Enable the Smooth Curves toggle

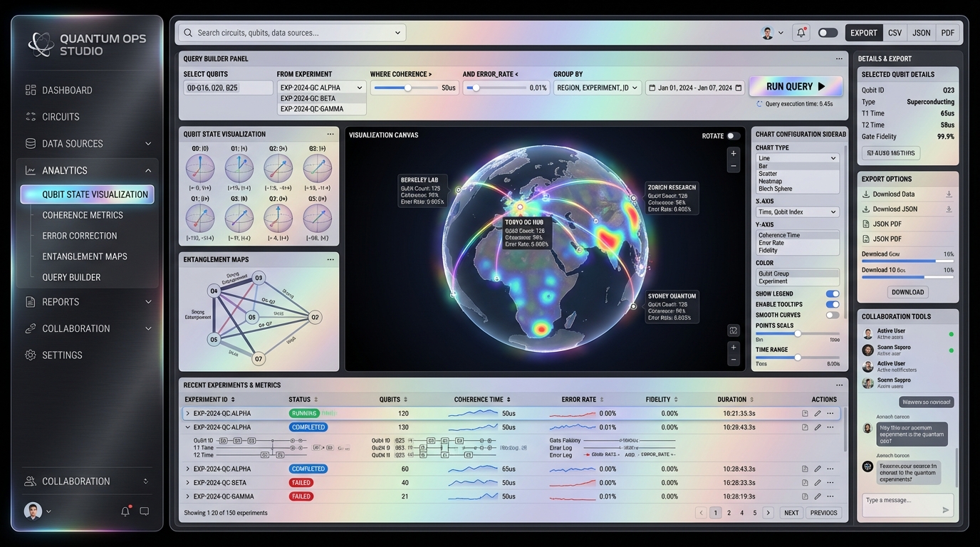[832, 315]
